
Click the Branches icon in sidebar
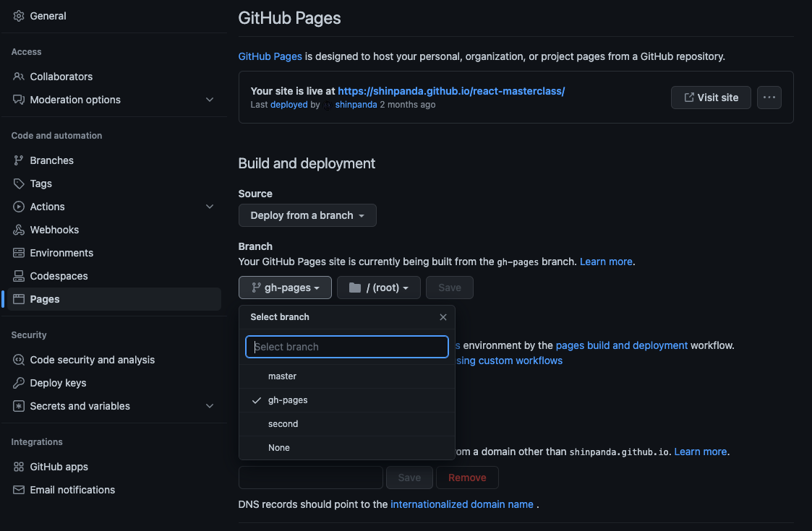pos(20,160)
